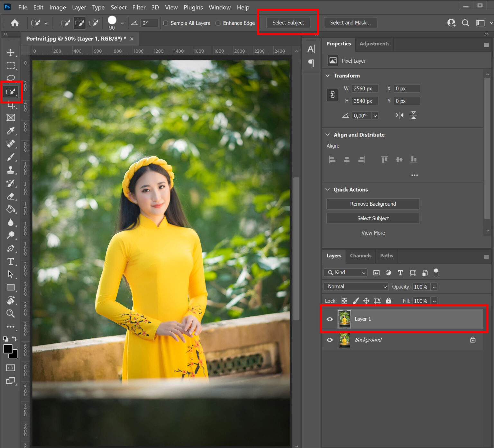494x448 pixels.
Task: Select the Lasso tool
Action: [11, 78]
